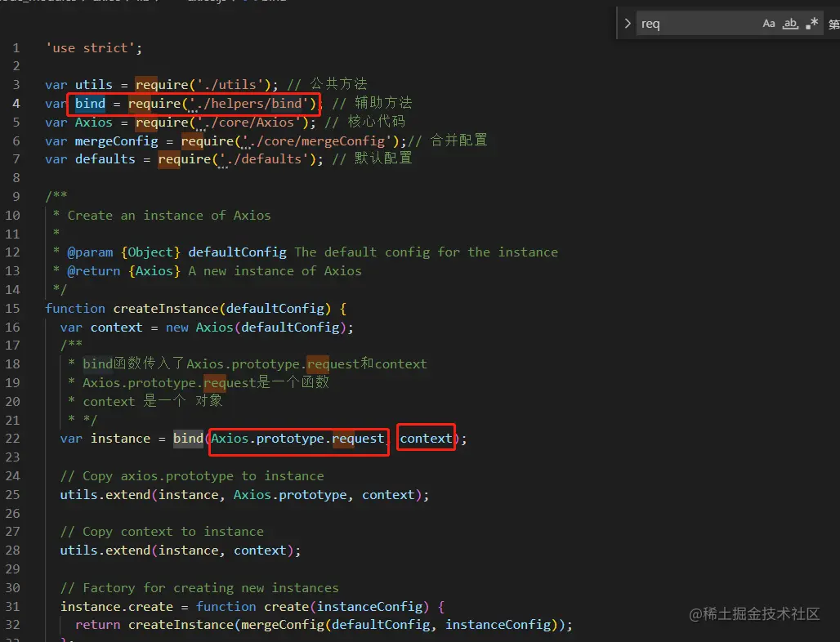Click the comment '辅助方法' on line 4

383,103
